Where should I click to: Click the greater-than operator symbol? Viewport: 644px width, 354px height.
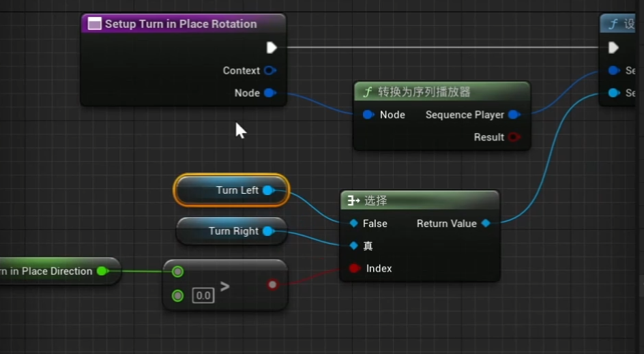(224, 286)
